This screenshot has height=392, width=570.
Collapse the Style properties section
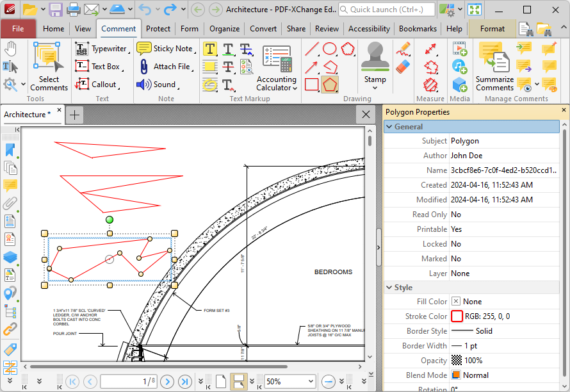pyautogui.click(x=389, y=287)
